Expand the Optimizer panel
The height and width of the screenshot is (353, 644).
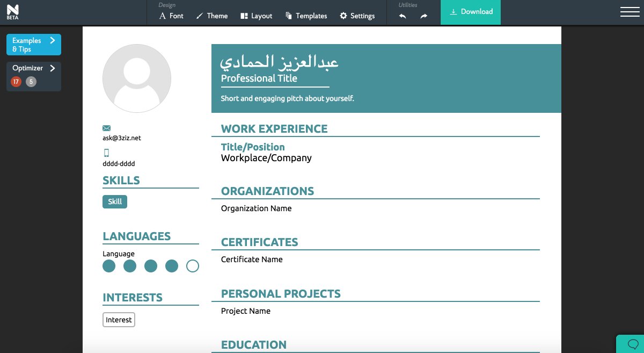(x=34, y=68)
